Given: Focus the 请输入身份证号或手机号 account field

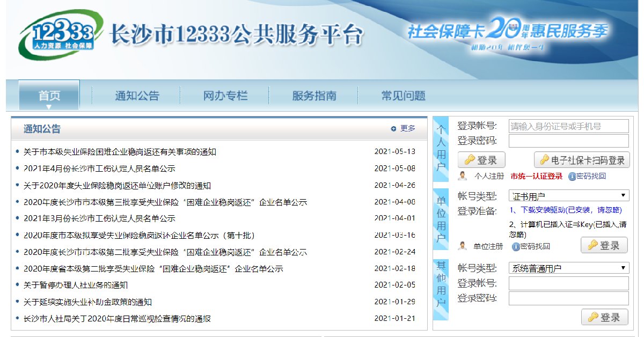Looking at the screenshot, I should (x=568, y=127).
